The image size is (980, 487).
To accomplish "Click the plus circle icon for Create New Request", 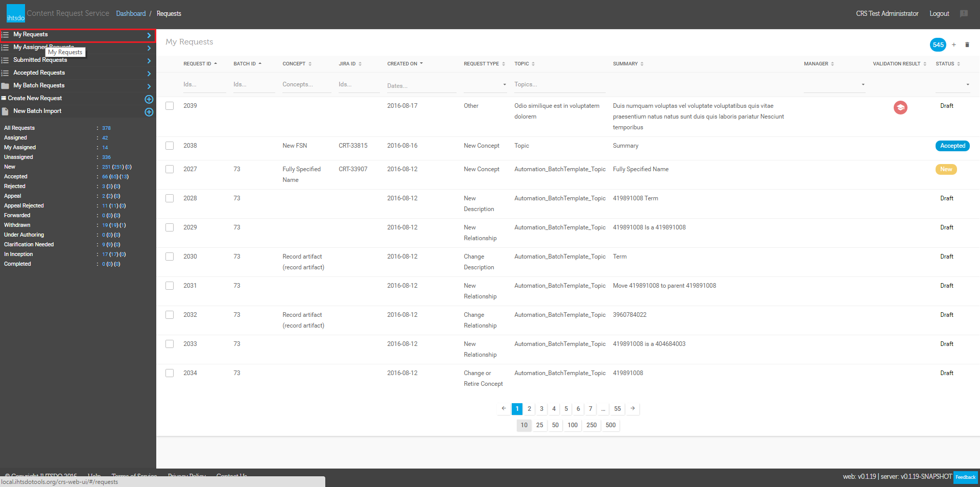I will point(149,99).
